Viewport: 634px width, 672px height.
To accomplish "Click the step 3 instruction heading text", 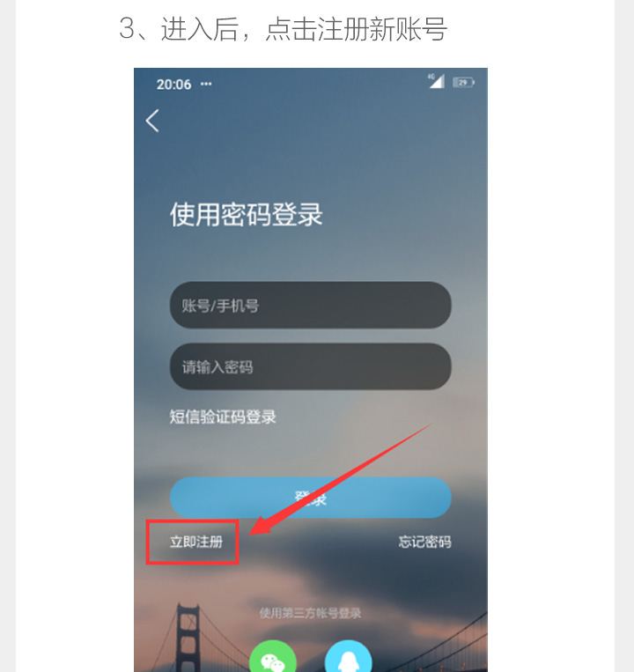I will [283, 29].
